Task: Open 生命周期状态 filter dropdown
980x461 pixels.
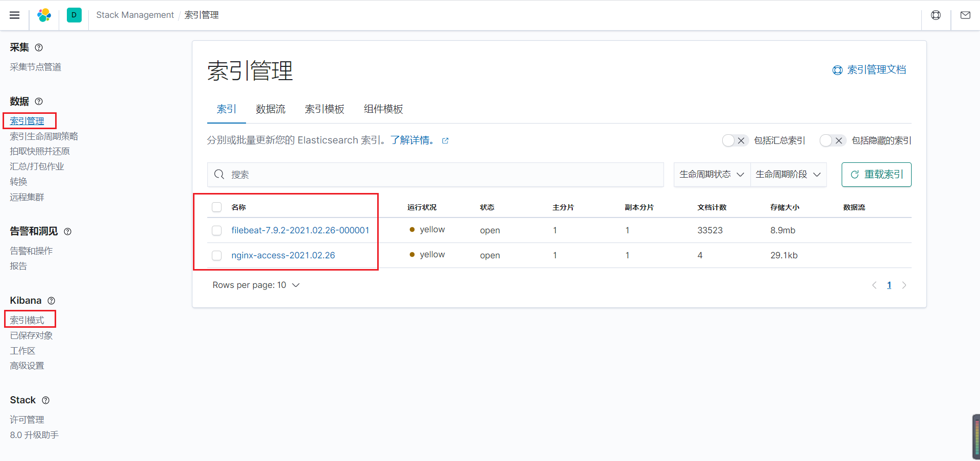Action: click(x=712, y=175)
